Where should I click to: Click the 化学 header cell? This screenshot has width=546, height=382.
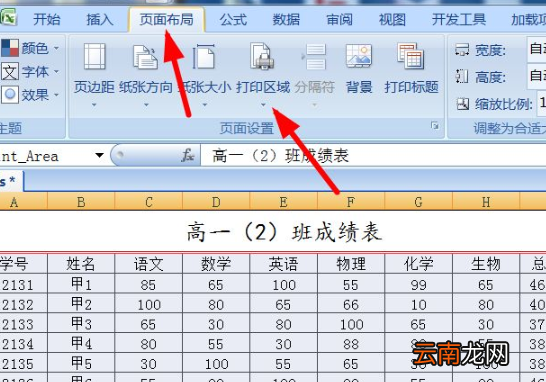(x=418, y=264)
